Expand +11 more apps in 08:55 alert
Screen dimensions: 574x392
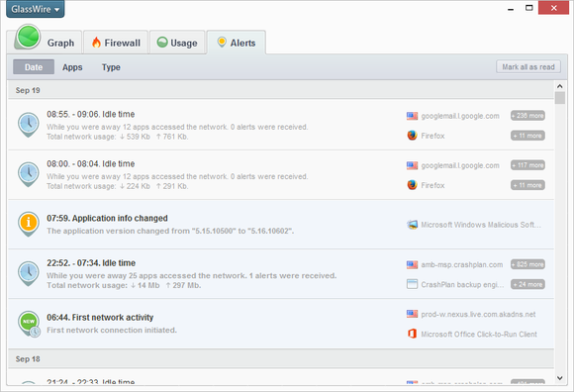click(x=527, y=136)
